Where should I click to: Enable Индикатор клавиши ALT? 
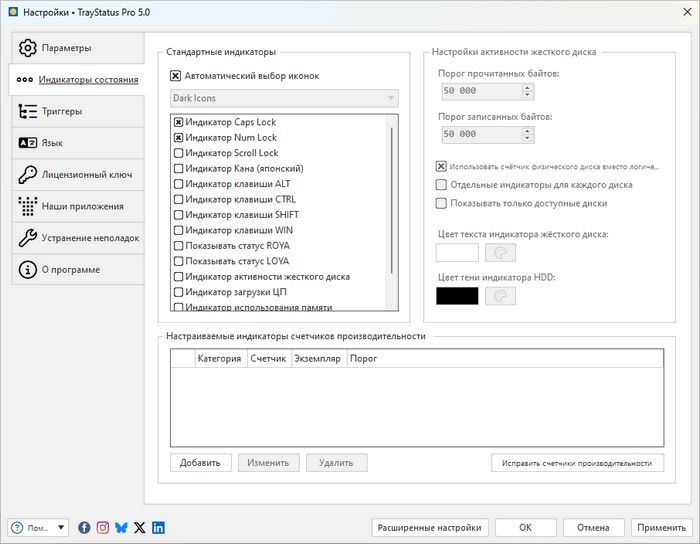pyautogui.click(x=179, y=184)
